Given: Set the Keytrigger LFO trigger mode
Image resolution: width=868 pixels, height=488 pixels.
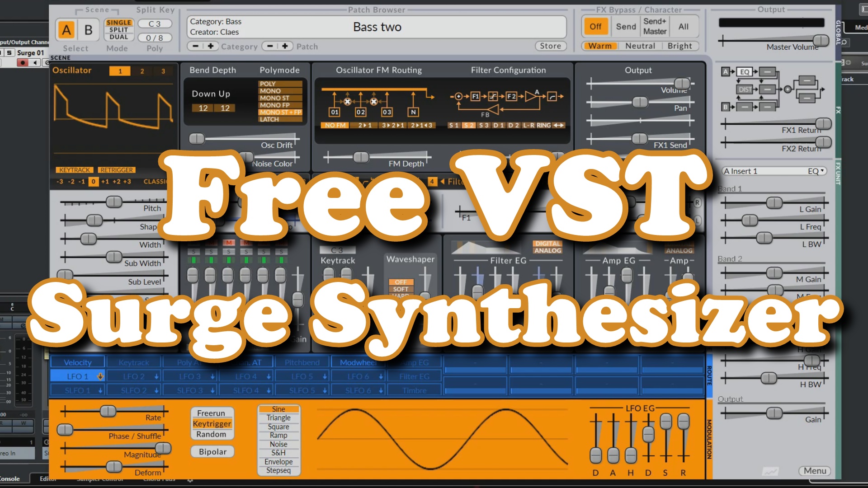Looking at the screenshot, I should tap(212, 424).
